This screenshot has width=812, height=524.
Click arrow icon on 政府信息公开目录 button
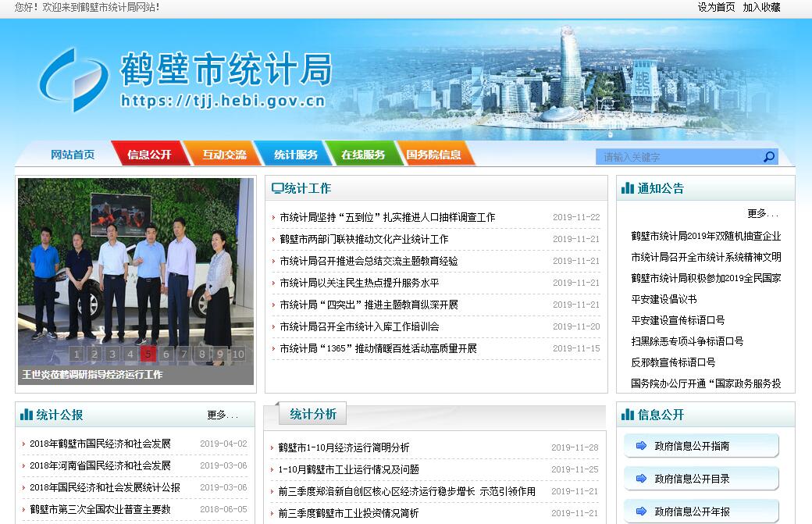(641, 479)
